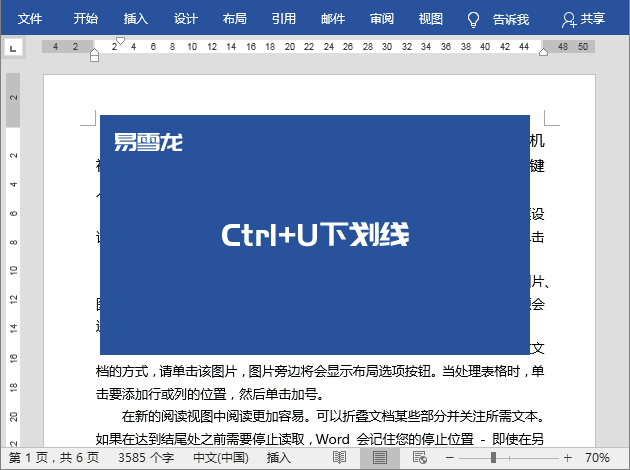The image size is (630, 470).
Task: Click the right indent marker on the ruler
Action: click(x=543, y=52)
